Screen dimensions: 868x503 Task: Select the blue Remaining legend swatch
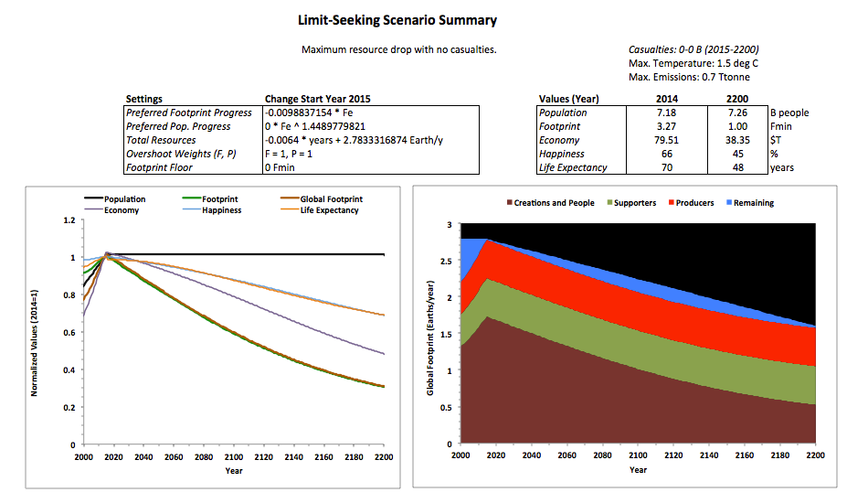[x=729, y=203]
